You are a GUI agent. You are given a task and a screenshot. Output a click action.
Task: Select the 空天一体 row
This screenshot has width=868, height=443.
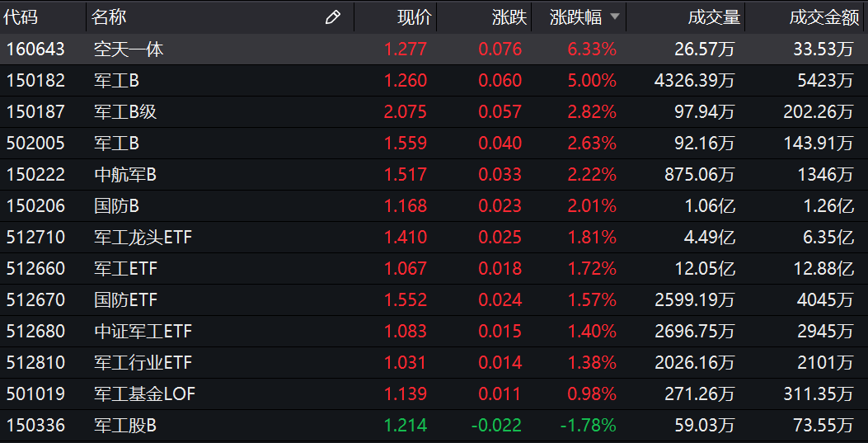click(129, 49)
